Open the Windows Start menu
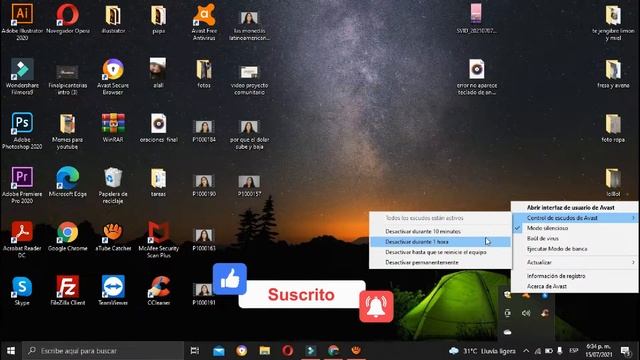Image resolution: width=640 pixels, height=360 pixels. point(11,351)
